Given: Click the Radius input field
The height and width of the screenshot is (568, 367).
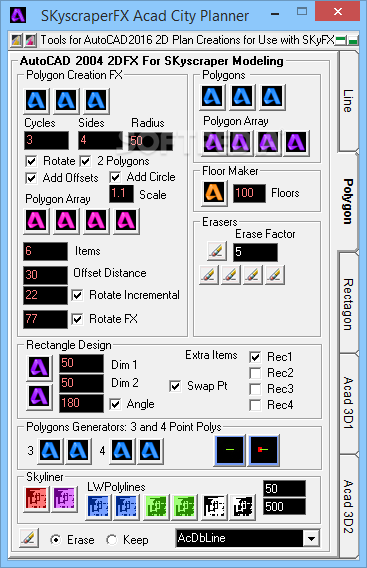Looking at the screenshot, I should point(150,141).
